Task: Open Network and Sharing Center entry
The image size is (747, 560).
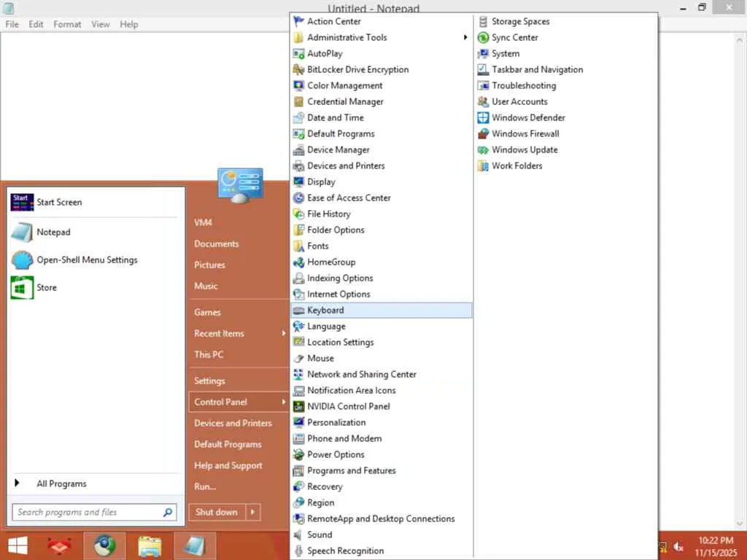Action: (382, 375)
